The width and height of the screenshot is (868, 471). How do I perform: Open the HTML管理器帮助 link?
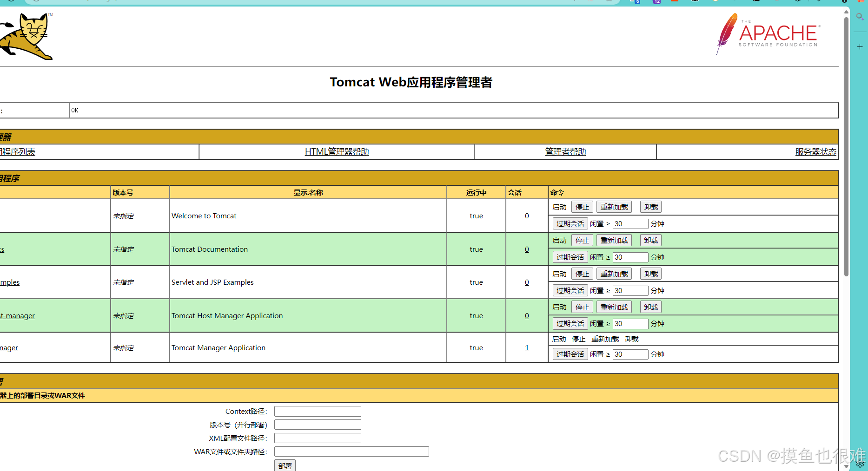pyautogui.click(x=337, y=152)
